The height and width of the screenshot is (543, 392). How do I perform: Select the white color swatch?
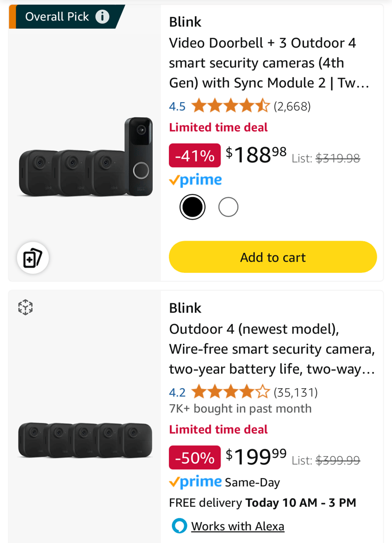[x=228, y=207]
